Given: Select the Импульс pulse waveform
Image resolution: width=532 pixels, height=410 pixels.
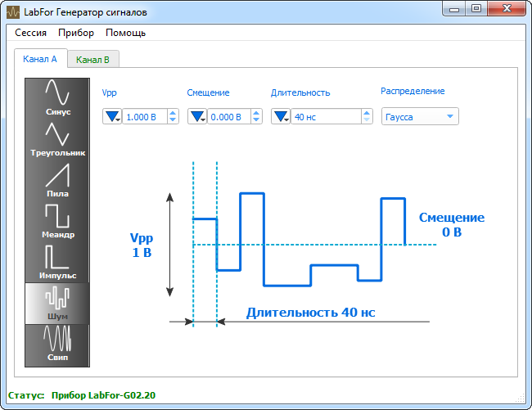Looking at the screenshot, I should (x=57, y=263).
